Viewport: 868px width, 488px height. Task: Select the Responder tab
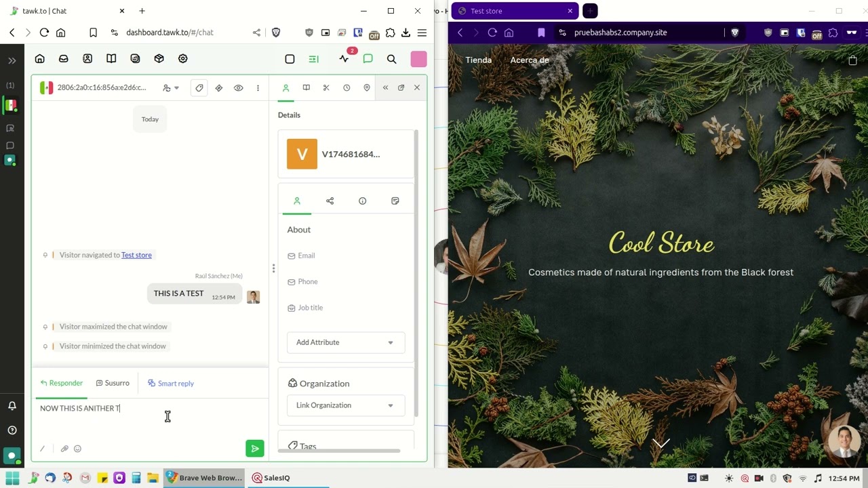click(62, 384)
